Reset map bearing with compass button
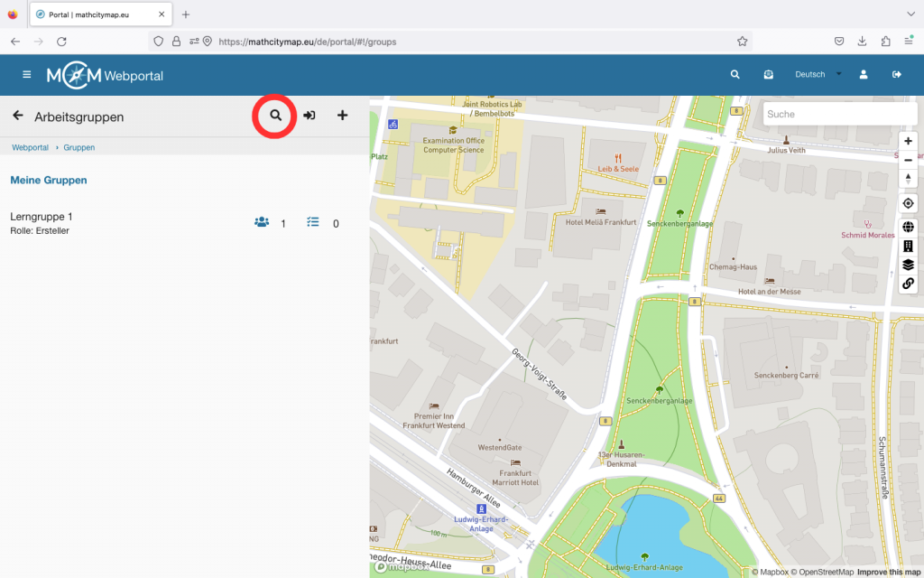The width and height of the screenshot is (924, 578). pos(908,179)
